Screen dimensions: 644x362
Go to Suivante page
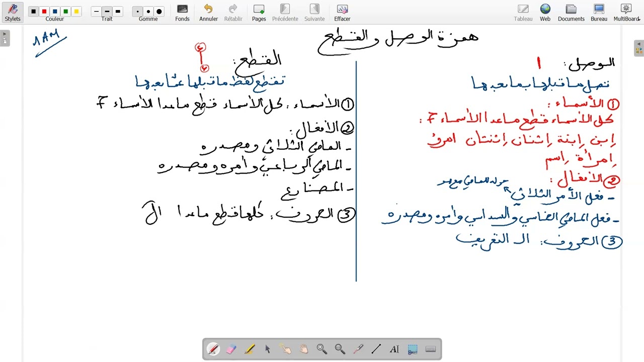coord(314,13)
